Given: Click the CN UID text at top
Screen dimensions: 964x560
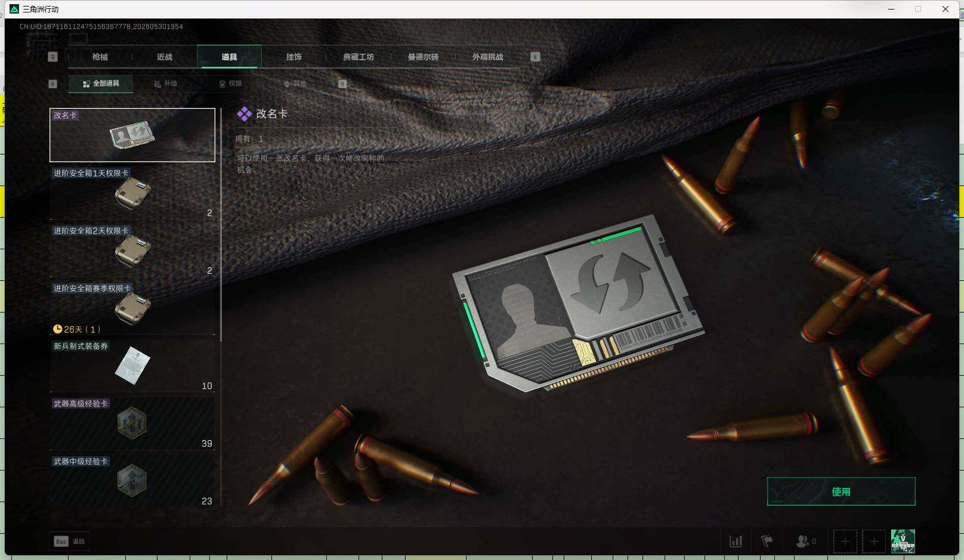Looking at the screenshot, I should click(101, 27).
